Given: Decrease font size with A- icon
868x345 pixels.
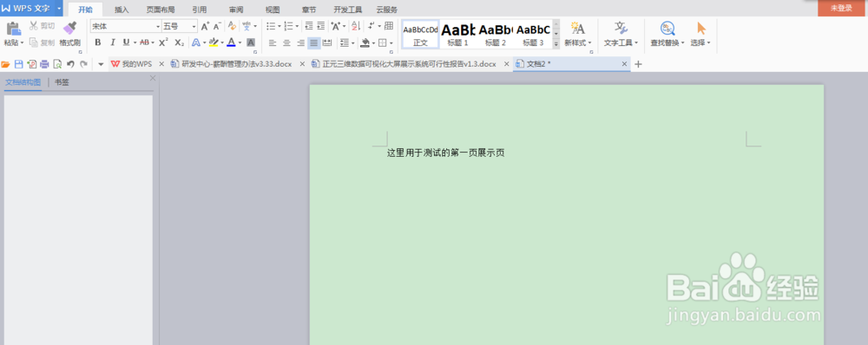Looking at the screenshot, I should click(x=218, y=26).
